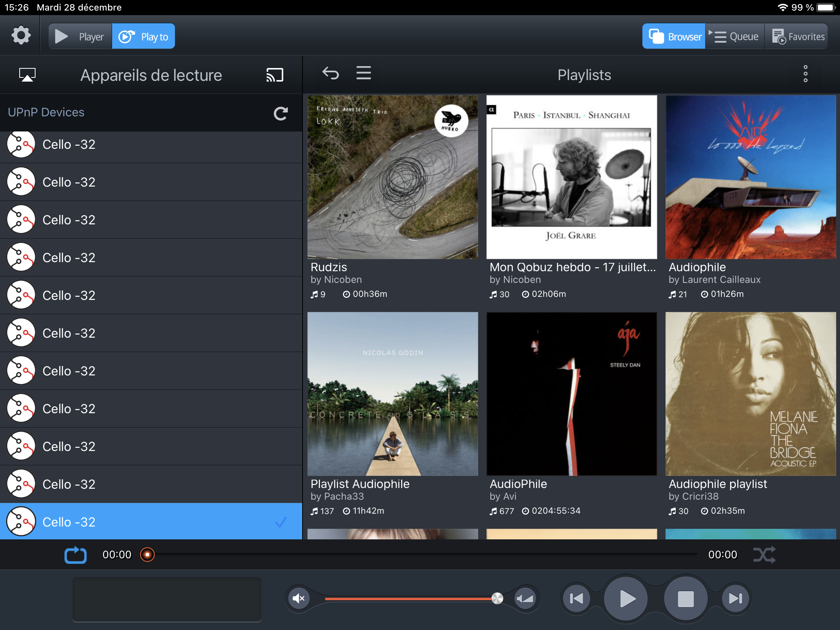Viewport: 840px width, 630px height.
Task: Toggle the mute volume button
Action: [x=299, y=599]
